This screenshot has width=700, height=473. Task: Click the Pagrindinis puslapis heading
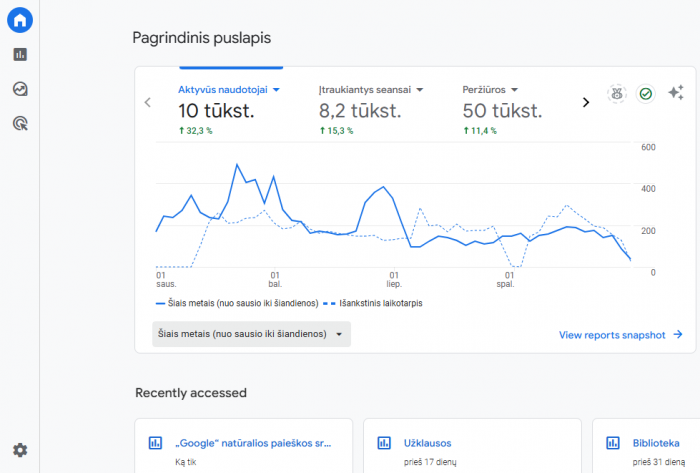(202, 38)
